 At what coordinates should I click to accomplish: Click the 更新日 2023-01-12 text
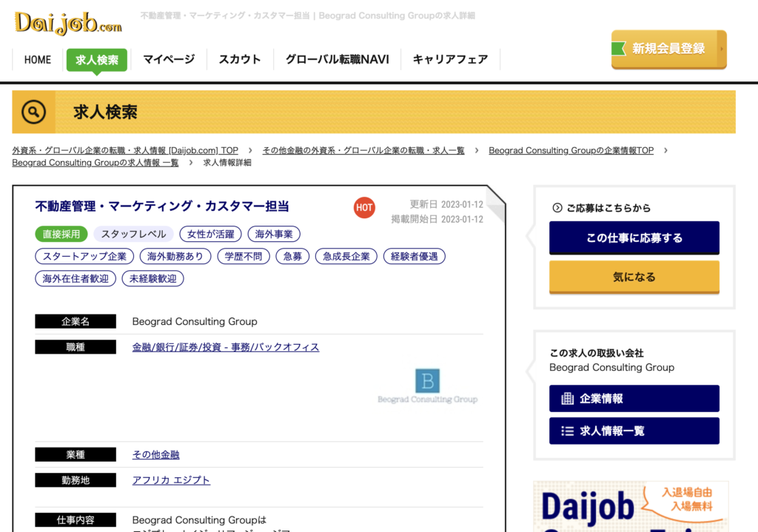point(446,204)
